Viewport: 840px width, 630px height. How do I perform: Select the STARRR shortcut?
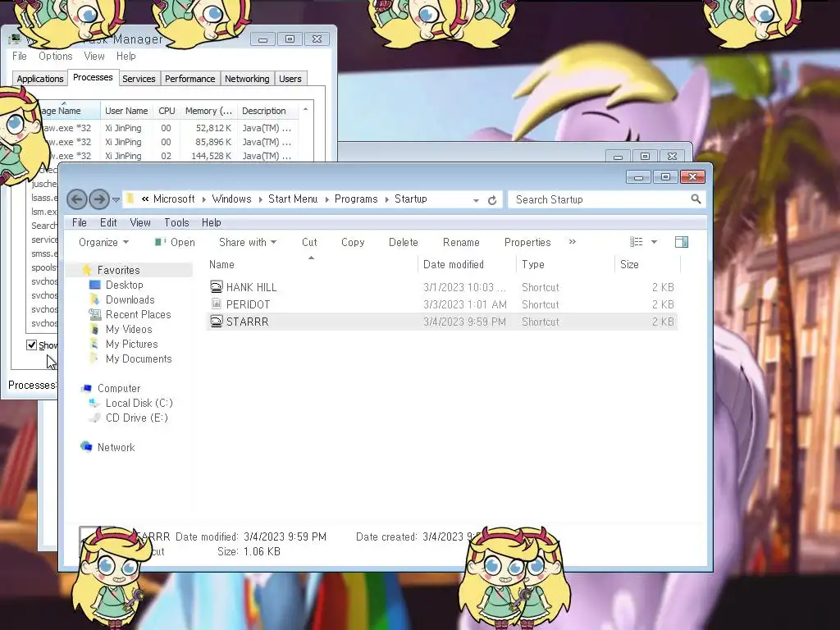tap(442, 322)
